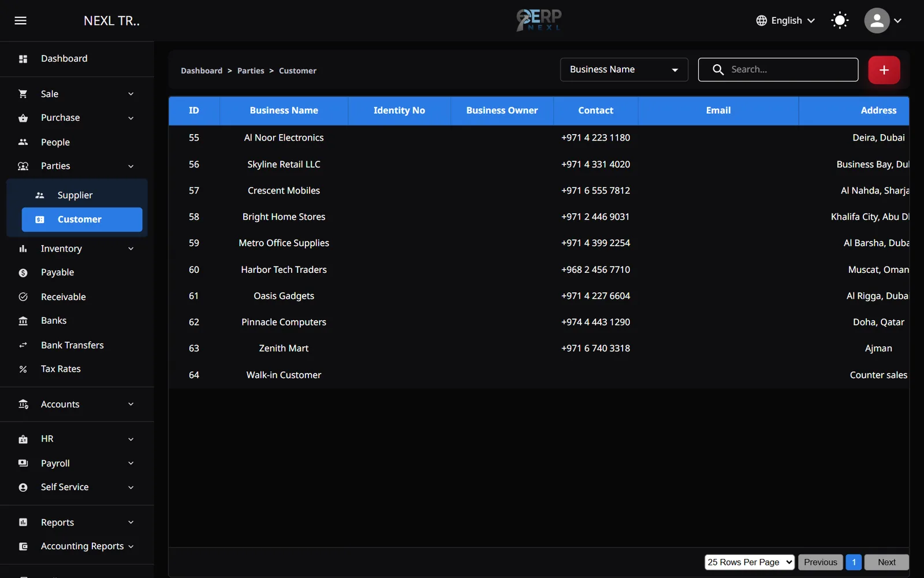Click the Purchase basket icon

pos(23,118)
